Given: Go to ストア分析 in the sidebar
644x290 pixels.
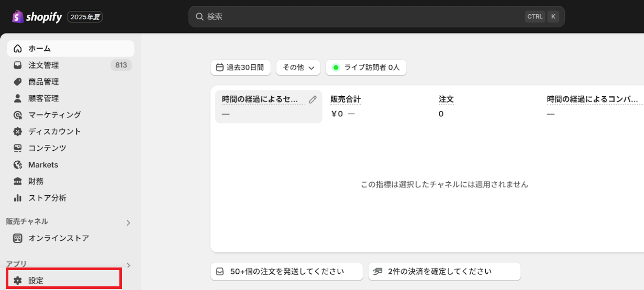Looking at the screenshot, I should point(47,198).
